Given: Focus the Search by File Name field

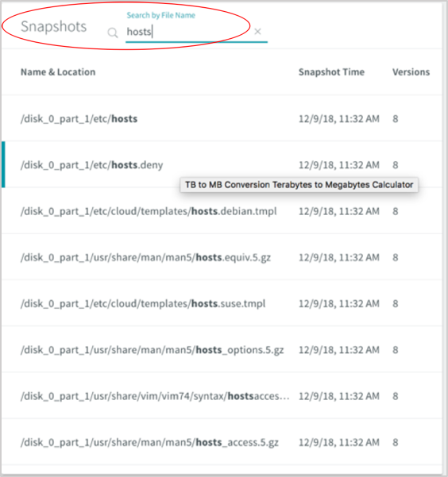Looking at the screenshot, I should coord(196,32).
